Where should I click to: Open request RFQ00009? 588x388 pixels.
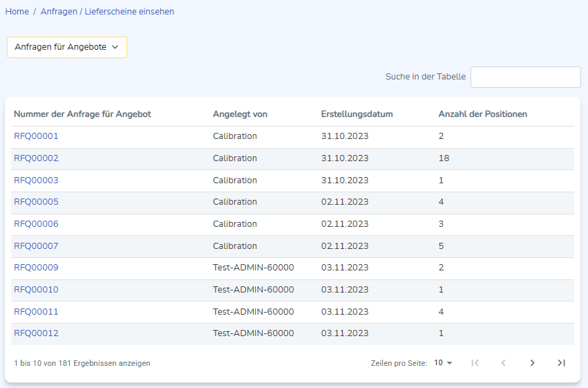tap(36, 268)
